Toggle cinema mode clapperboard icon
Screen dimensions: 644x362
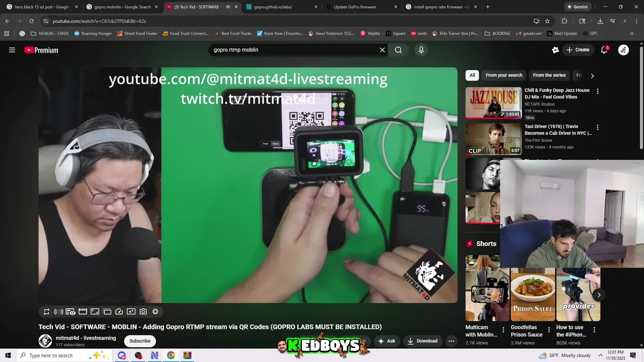(83, 312)
